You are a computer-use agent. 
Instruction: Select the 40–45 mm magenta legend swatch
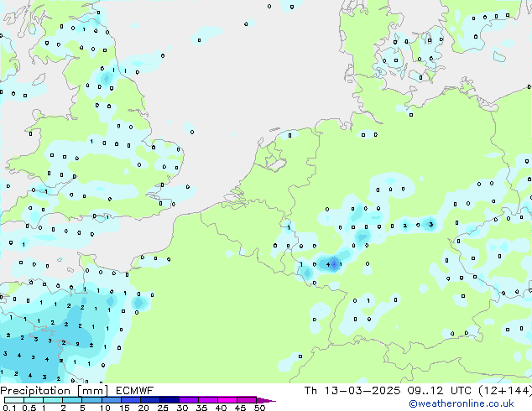click(x=227, y=400)
